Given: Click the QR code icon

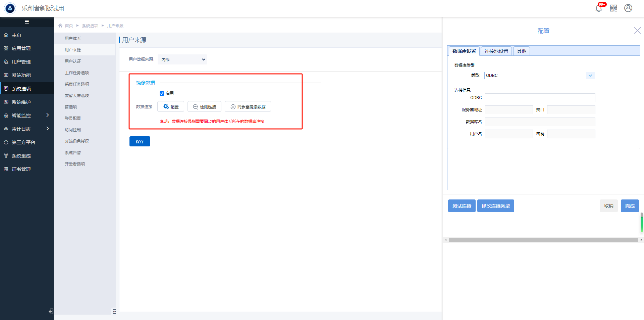Looking at the screenshot, I should pos(613,8).
